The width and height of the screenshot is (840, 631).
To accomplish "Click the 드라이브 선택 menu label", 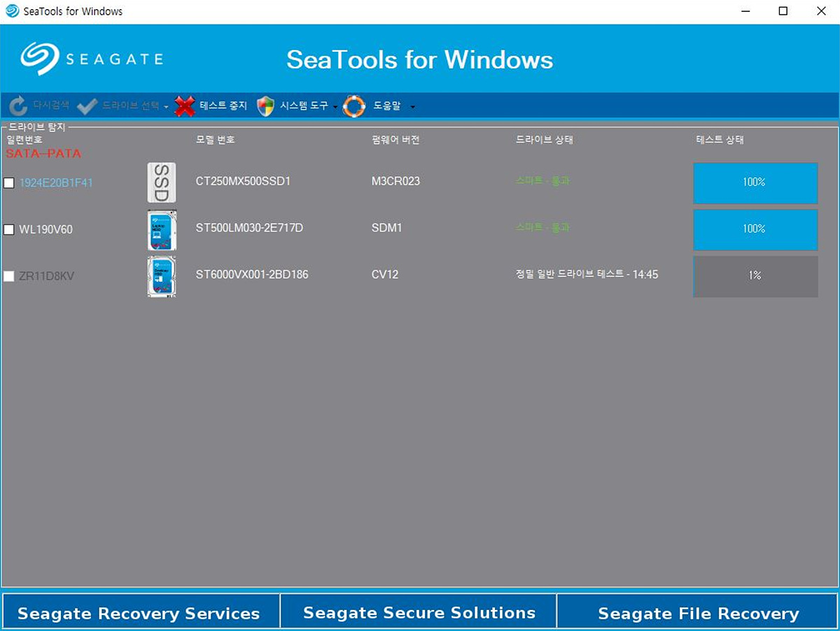I will point(130,106).
